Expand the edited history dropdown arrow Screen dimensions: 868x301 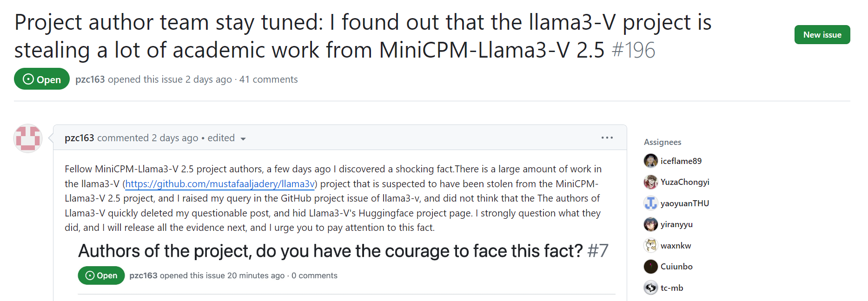243,139
